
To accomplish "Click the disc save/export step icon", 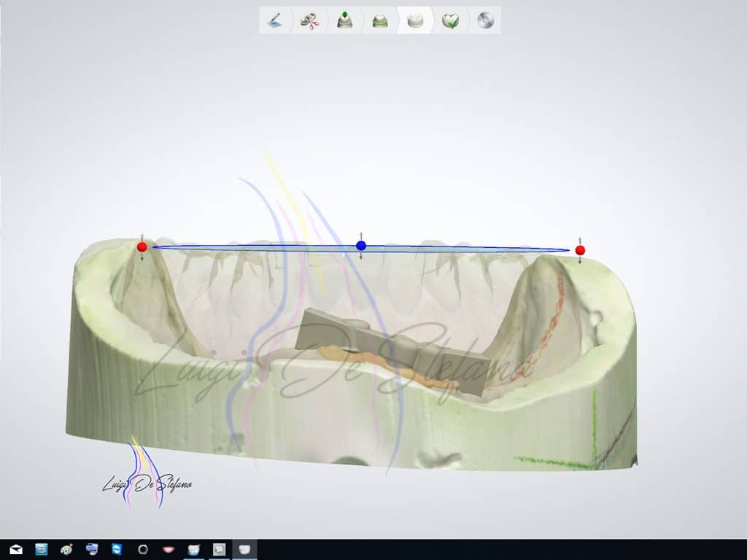I will click(x=485, y=20).
